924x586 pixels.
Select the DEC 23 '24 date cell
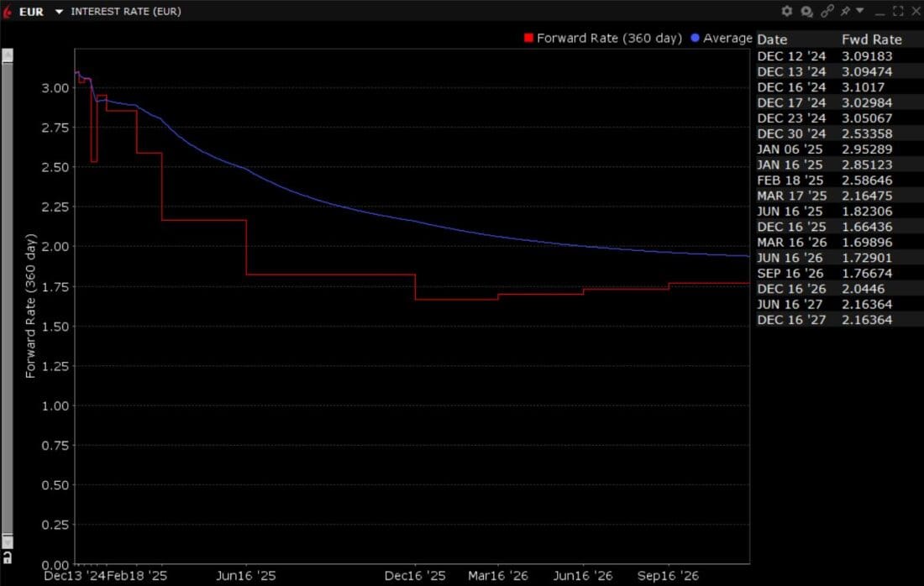(x=791, y=118)
